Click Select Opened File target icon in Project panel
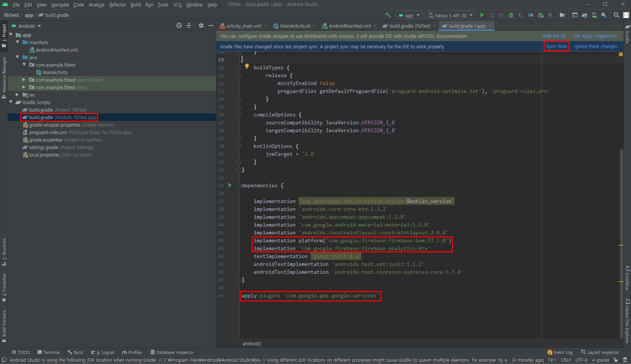 click(179, 25)
